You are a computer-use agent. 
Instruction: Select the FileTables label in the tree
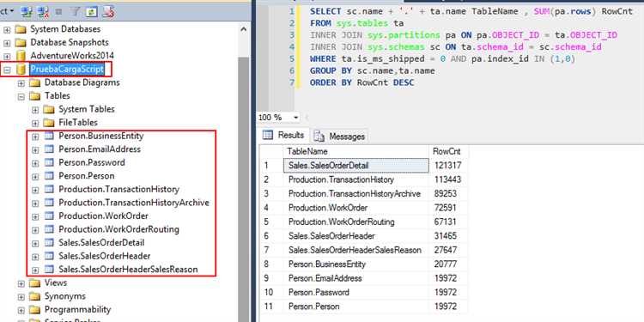78,123
